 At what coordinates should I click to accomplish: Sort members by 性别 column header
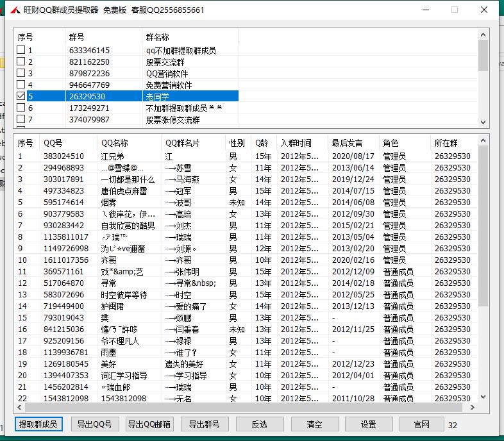[238, 143]
